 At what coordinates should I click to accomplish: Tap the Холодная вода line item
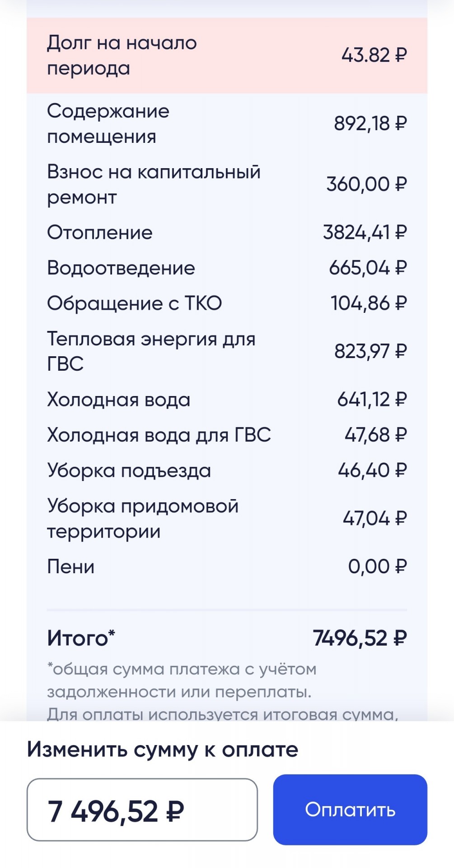pyautogui.click(x=227, y=400)
